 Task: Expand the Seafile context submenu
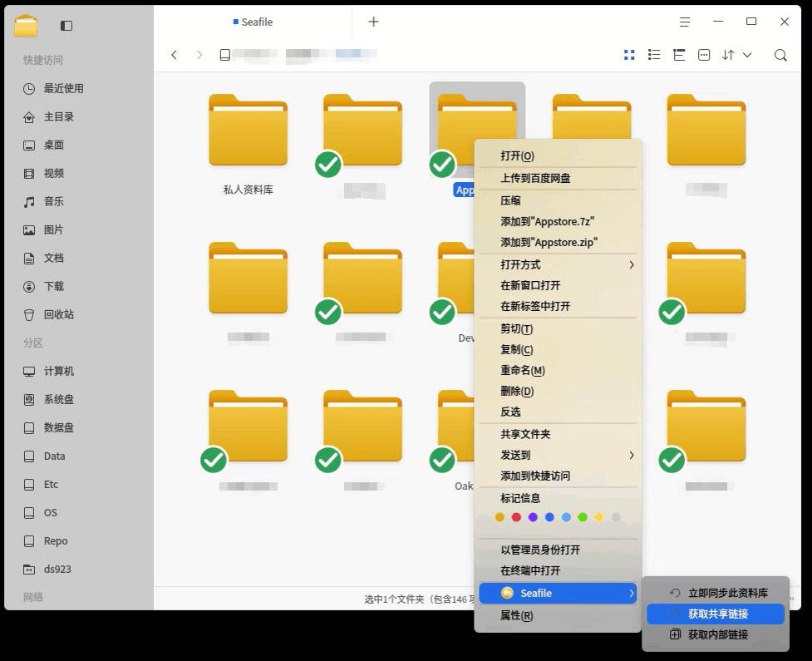click(x=558, y=593)
